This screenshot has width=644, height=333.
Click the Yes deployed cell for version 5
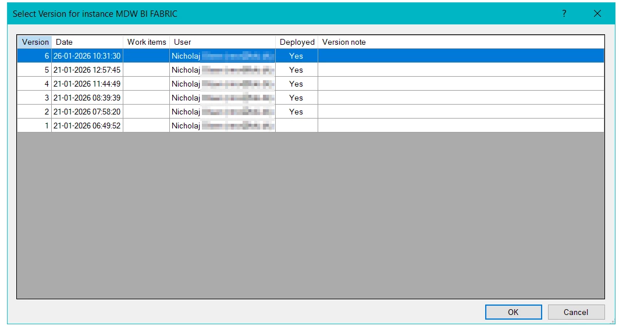coord(297,70)
